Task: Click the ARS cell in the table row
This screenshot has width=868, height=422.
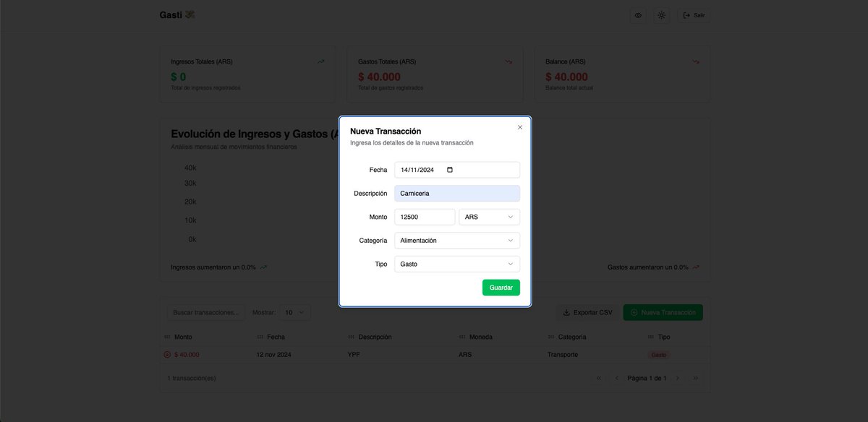Action: click(x=464, y=355)
